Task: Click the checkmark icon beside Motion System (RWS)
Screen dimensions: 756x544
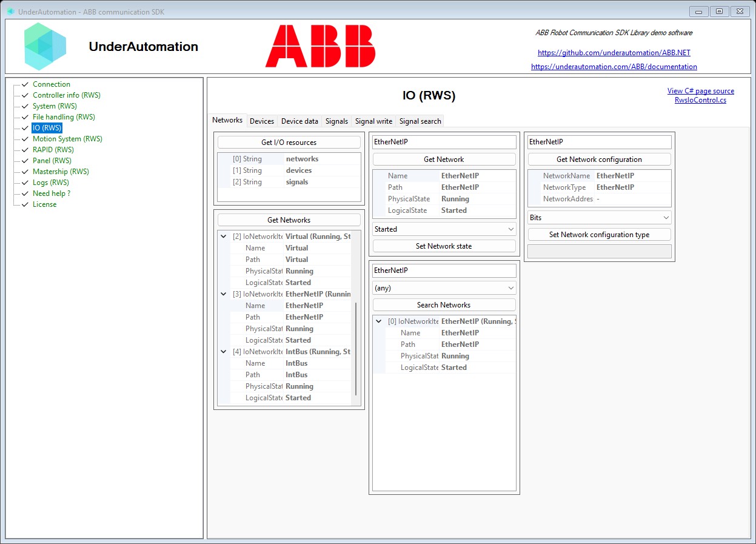Action: [x=25, y=139]
